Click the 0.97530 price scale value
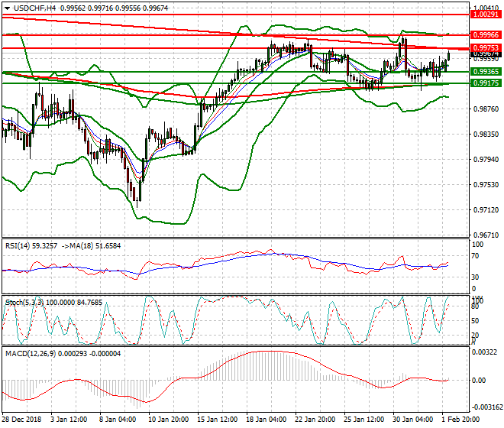The image size is (504, 428). 486,185
